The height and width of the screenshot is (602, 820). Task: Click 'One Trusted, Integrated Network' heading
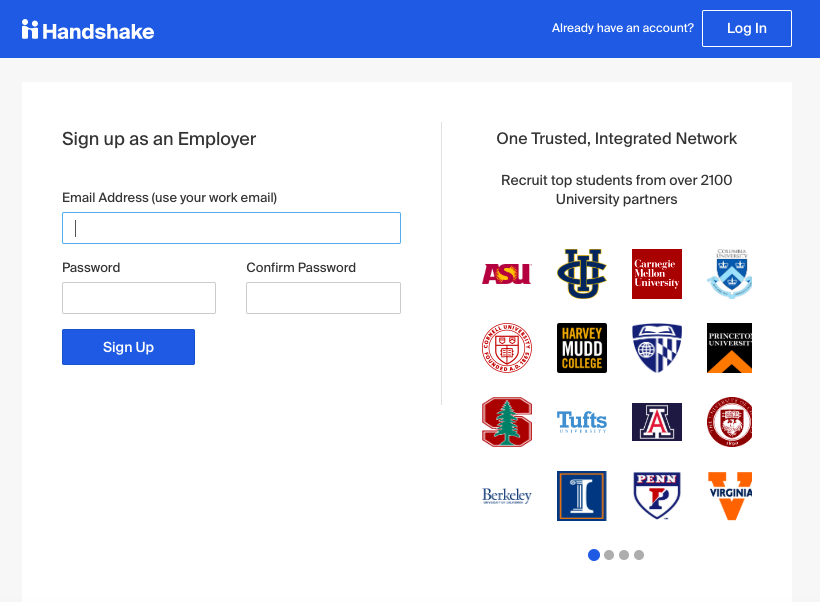coord(617,139)
